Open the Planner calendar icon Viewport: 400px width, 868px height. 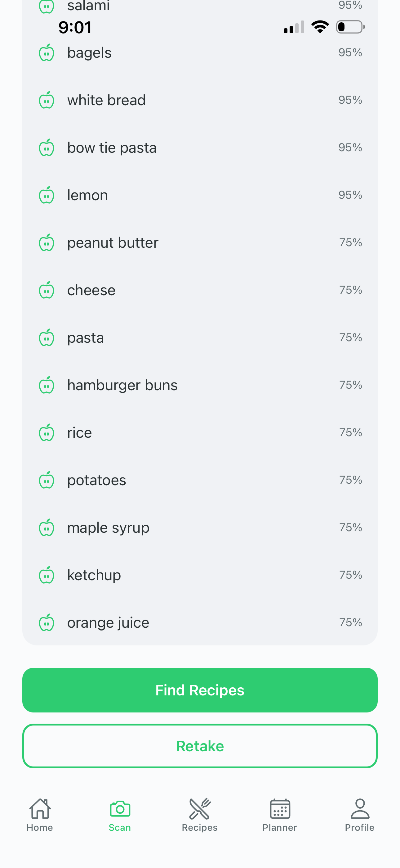279,809
